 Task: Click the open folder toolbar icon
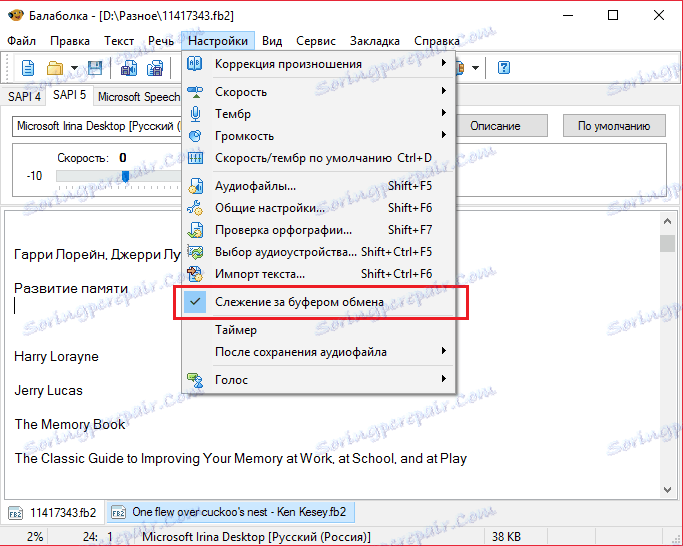point(55,68)
